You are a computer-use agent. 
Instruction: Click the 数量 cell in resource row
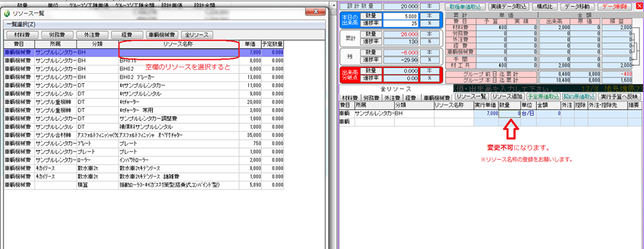point(510,113)
